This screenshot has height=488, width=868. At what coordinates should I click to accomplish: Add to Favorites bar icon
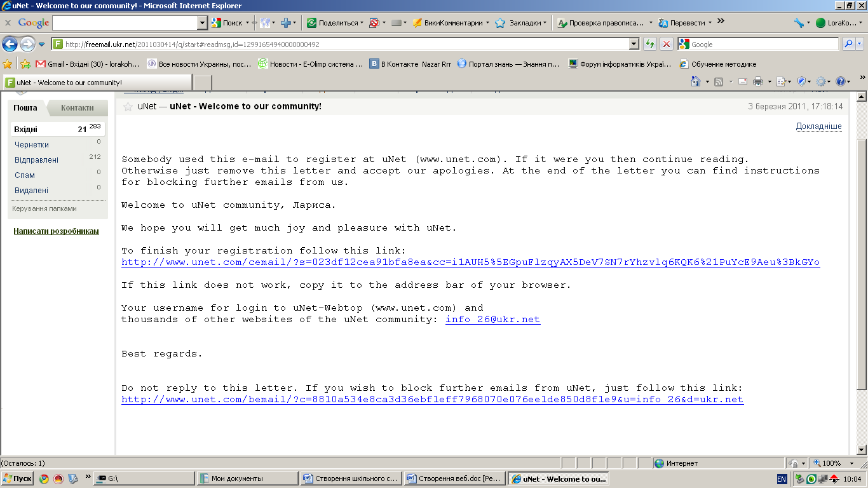point(25,64)
